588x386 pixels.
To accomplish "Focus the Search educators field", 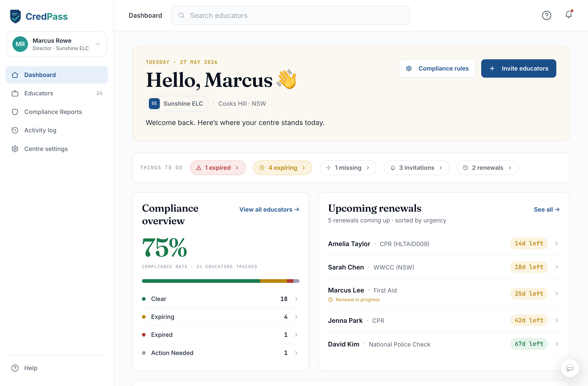I will pyautogui.click(x=291, y=15).
